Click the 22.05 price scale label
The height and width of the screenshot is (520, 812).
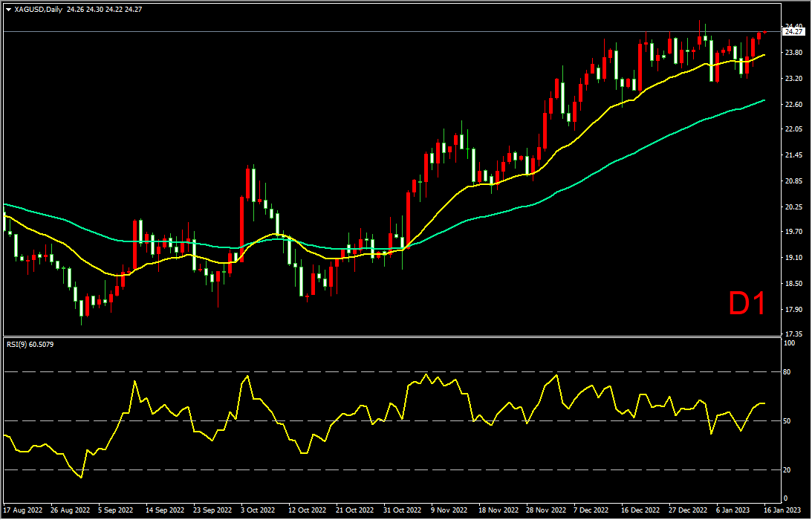[x=793, y=129]
